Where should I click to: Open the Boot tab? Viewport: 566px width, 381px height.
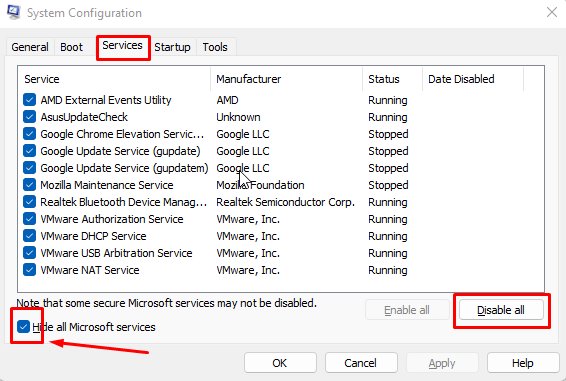[71, 47]
